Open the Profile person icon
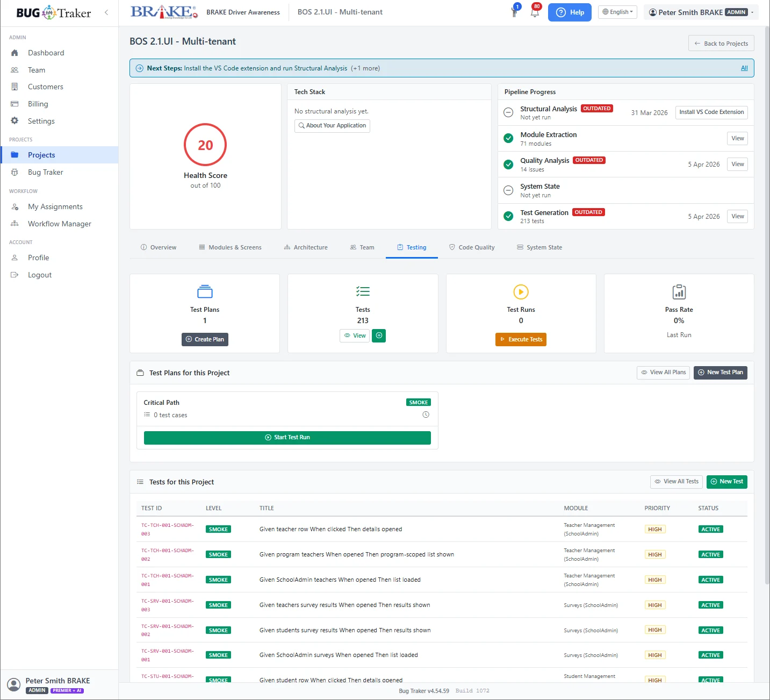 pyautogui.click(x=15, y=258)
